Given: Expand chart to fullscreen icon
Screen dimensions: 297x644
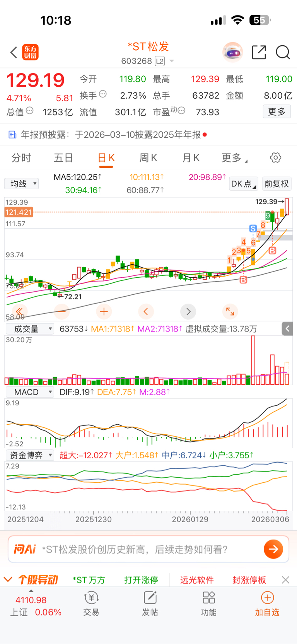Looking at the screenshot, I should [x=230, y=311].
